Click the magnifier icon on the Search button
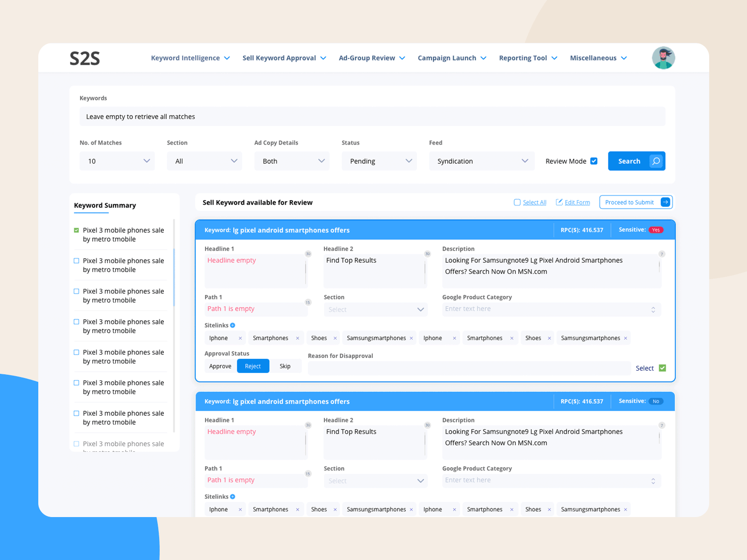 (x=656, y=161)
